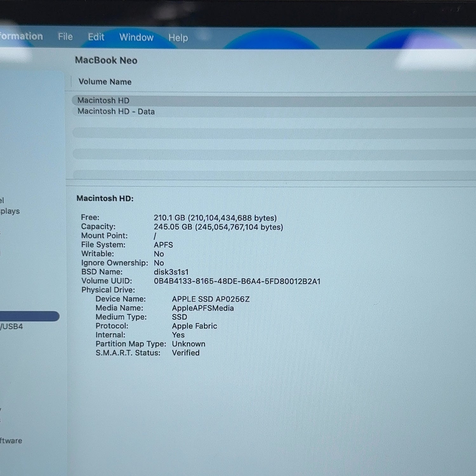Open the File menu

[65, 37]
